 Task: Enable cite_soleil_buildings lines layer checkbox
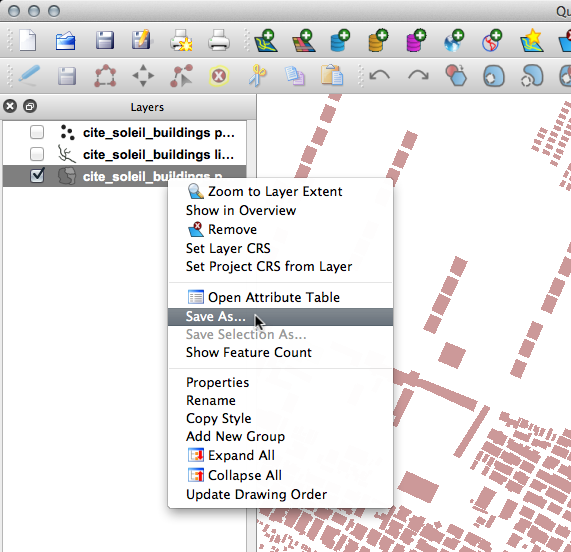pos(37,154)
